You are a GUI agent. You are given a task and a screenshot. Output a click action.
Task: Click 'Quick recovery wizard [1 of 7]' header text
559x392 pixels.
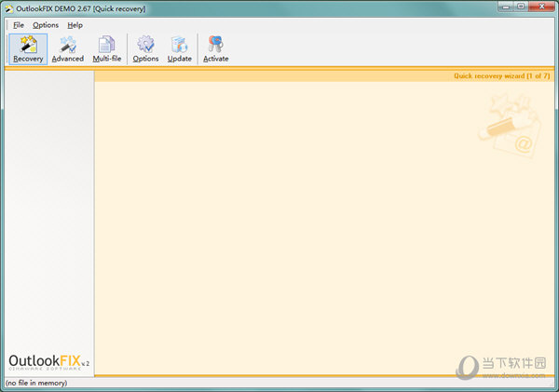[x=501, y=76]
